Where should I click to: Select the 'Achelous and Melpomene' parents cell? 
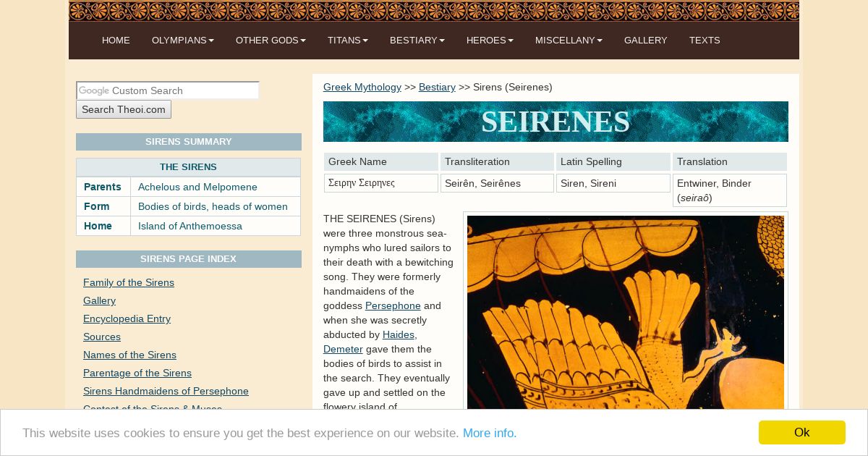coord(216,187)
